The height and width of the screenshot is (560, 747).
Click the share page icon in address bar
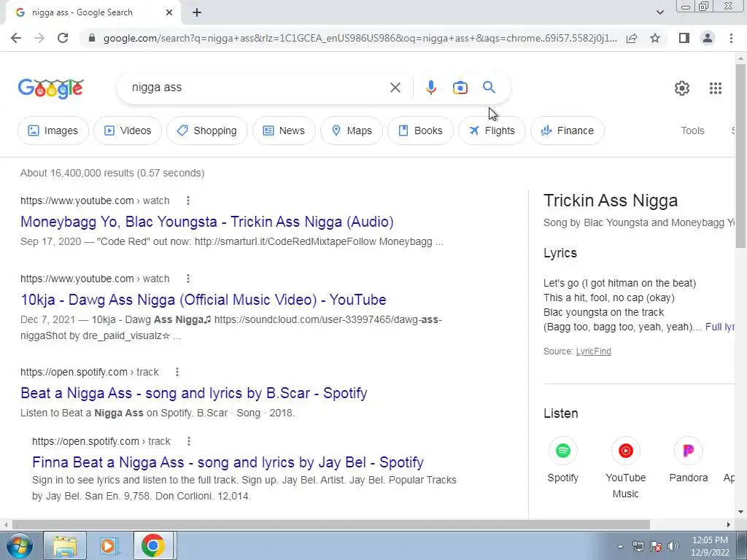pyautogui.click(x=632, y=38)
